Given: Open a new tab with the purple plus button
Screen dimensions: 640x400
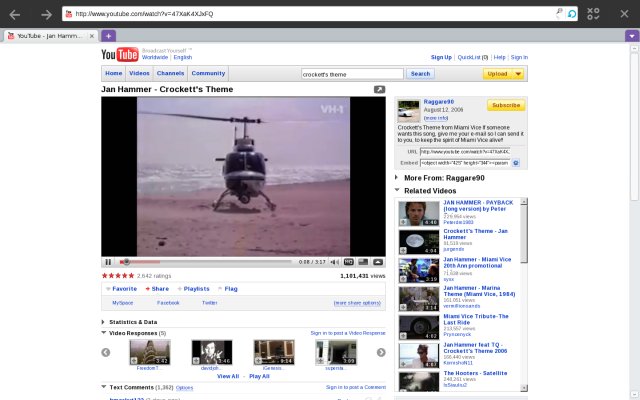Looking at the screenshot, I should tap(109, 35).
